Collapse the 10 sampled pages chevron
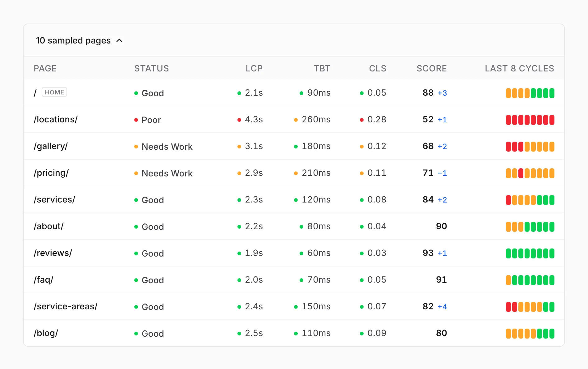 [119, 41]
